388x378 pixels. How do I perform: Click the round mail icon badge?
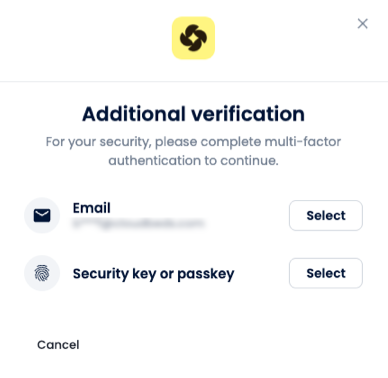[x=42, y=215]
